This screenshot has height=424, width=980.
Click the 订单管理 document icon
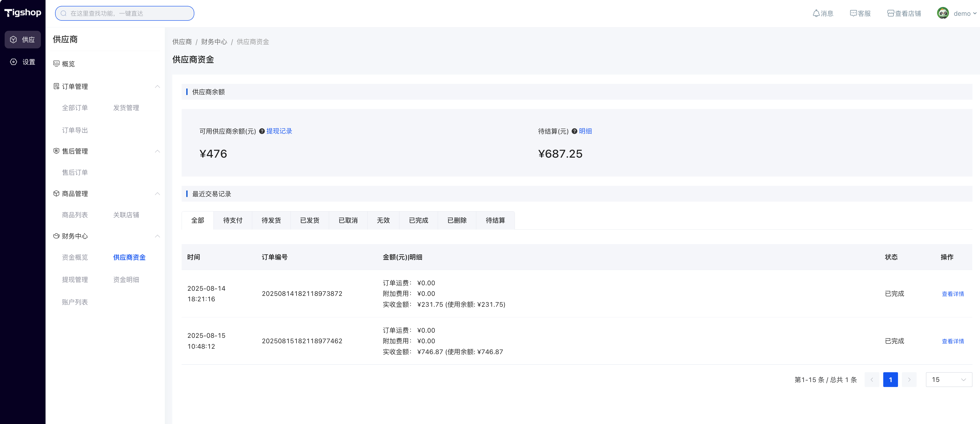[x=56, y=86]
